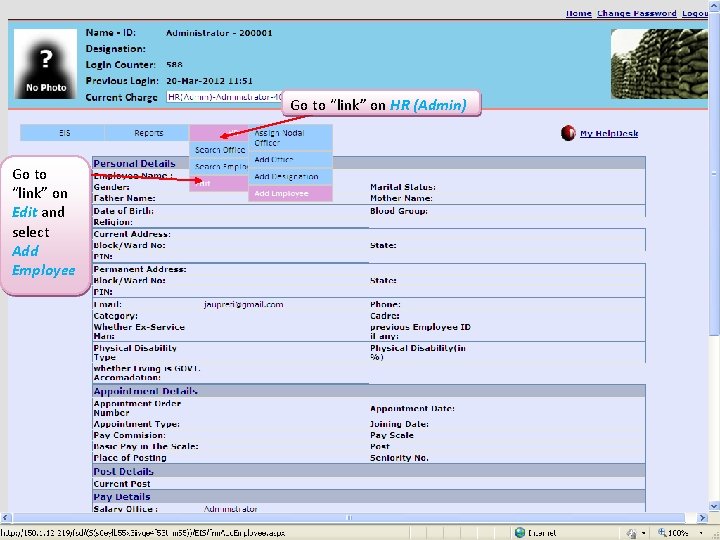Click the Salary Office Administrator value
Viewport: 720px width, 540px height.
[231, 509]
